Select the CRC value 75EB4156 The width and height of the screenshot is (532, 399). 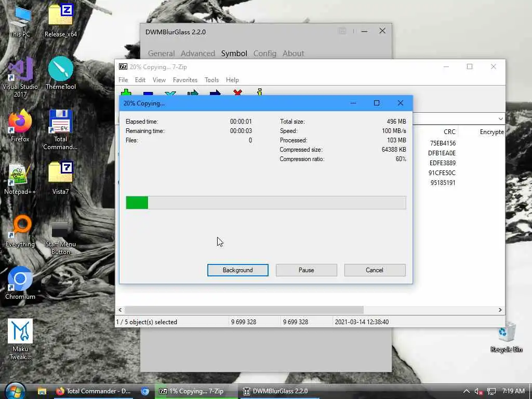(x=443, y=143)
